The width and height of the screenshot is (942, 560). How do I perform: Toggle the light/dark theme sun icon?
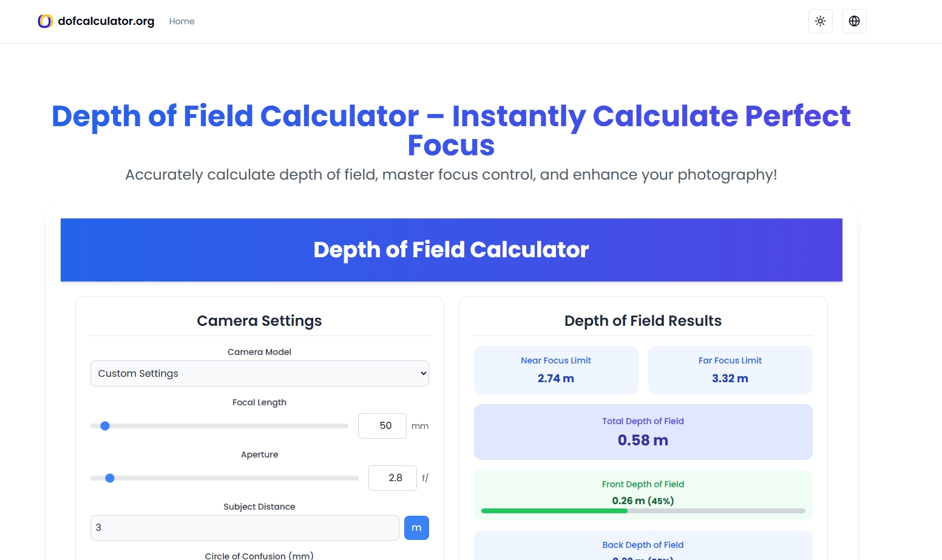click(820, 21)
